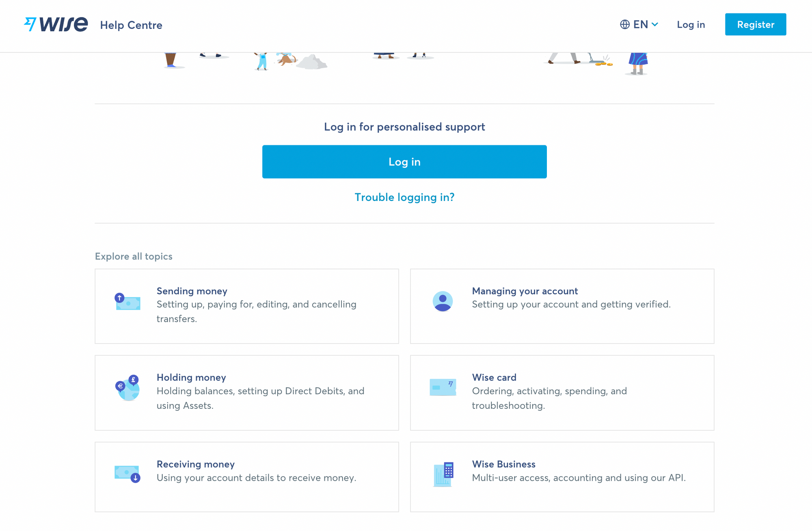Expand the EN language dropdown chevron
The height and width of the screenshot is (531, 812).
(x=655, y=24)
